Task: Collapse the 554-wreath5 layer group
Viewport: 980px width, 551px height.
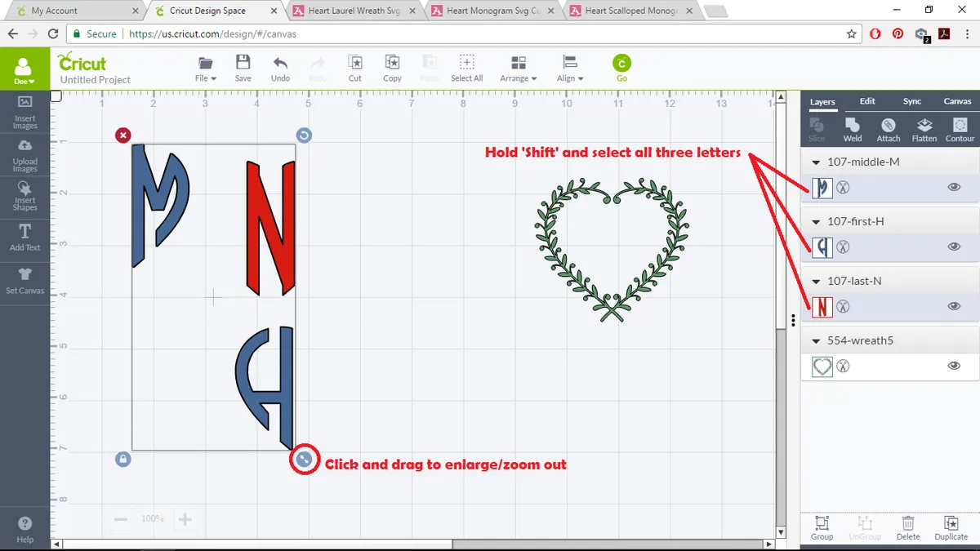Action: (x=816, y=340)
